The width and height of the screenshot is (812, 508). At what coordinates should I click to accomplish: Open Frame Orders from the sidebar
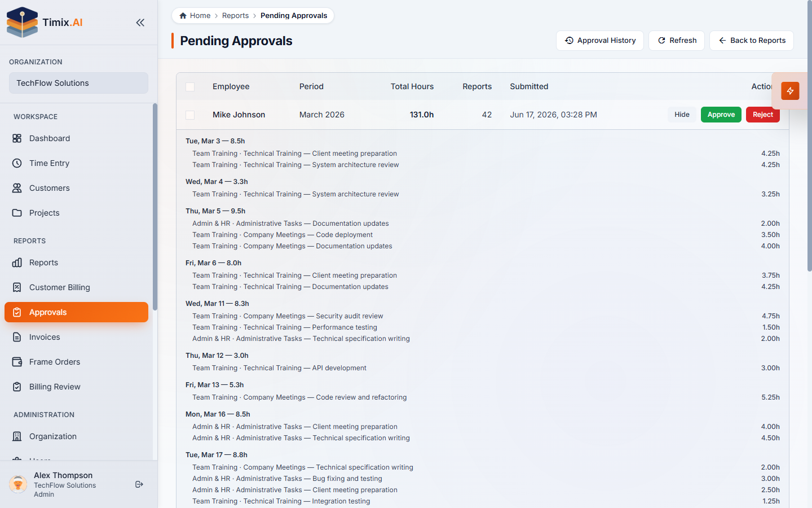[x=76, y=362]
